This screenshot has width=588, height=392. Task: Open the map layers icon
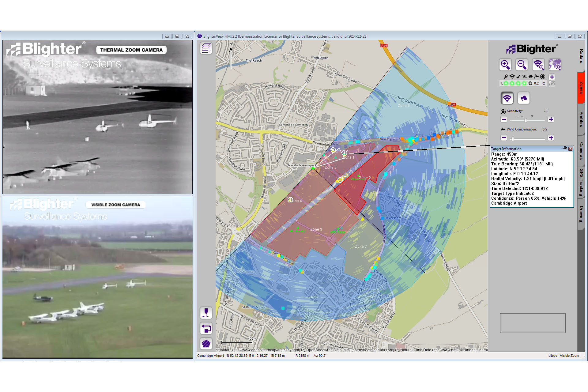click(206, 48)
